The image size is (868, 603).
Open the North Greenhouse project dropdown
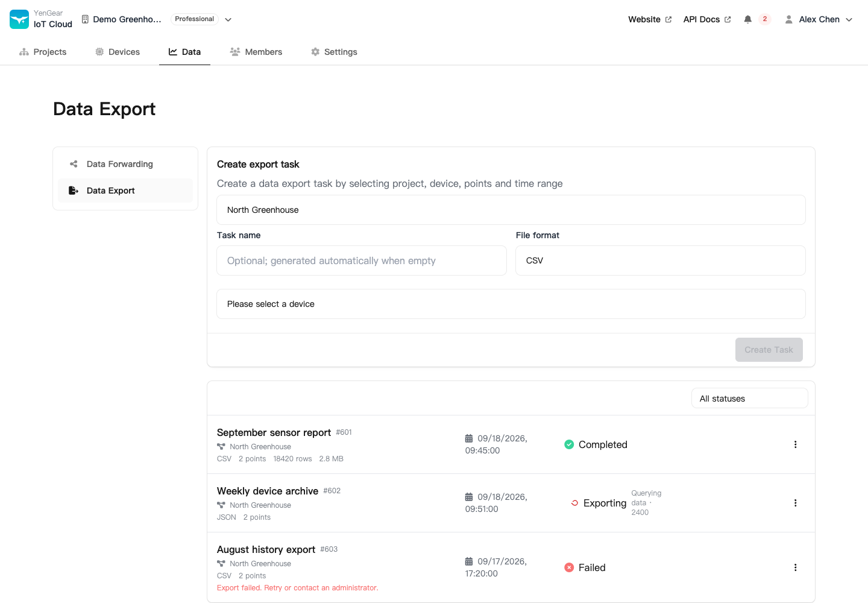coord(511,210)
